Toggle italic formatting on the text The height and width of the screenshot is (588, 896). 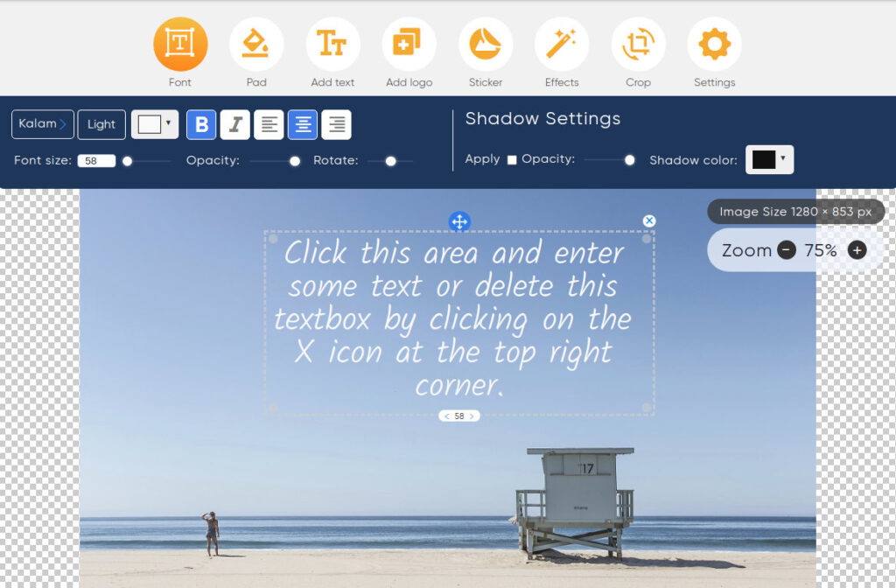coord(234,124)
